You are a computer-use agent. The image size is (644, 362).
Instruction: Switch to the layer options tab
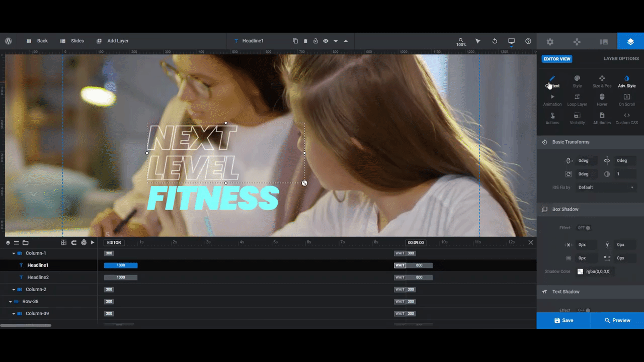tap(630, 42)
